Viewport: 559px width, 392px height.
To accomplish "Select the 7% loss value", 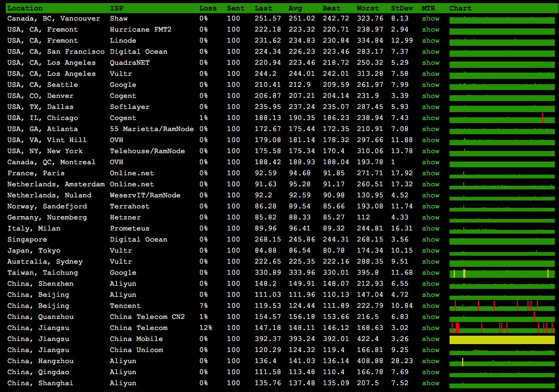I will [204, 306].
